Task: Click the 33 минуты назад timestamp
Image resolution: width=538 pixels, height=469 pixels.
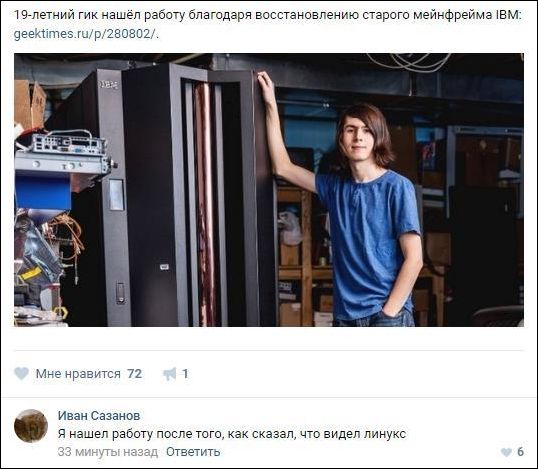Action: 108,452
